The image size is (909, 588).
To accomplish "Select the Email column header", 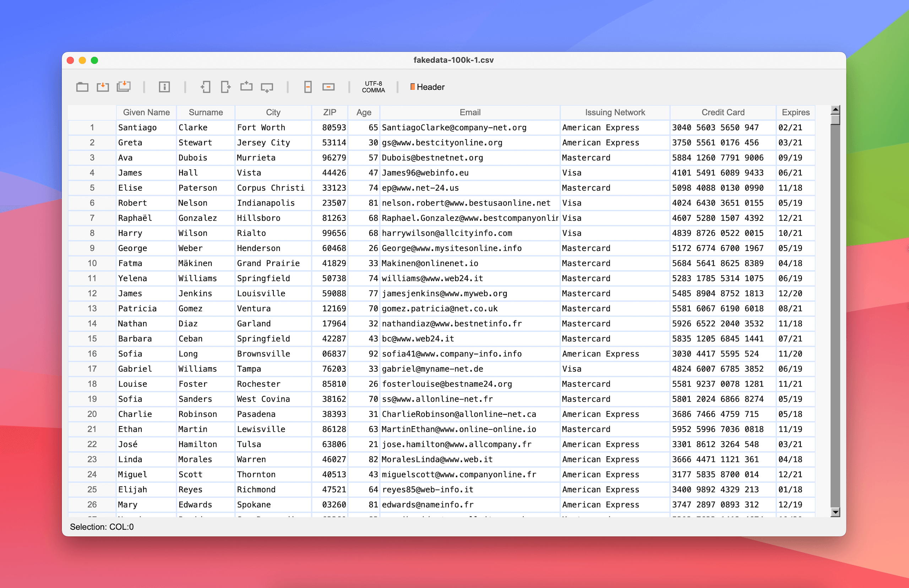I will click(469, 112).
